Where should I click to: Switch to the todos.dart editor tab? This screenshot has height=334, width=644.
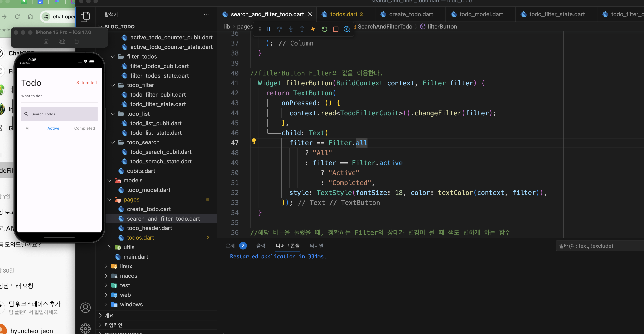click(x=344, y=14)
